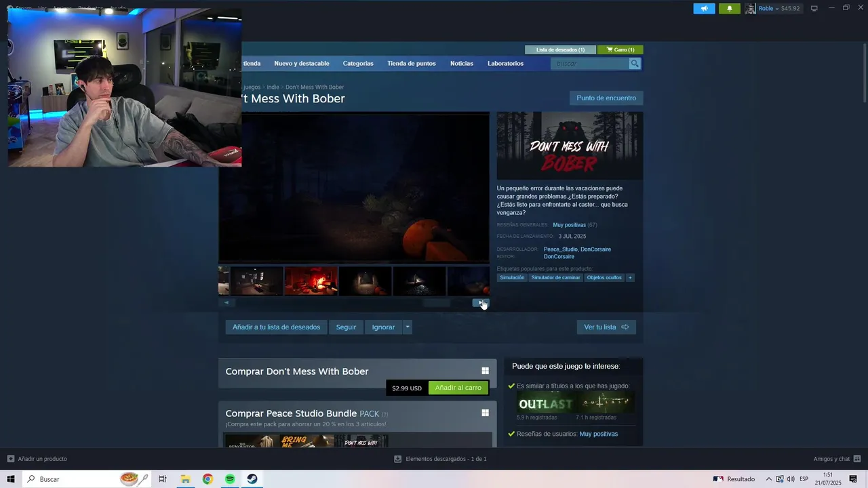This screenshot has height=488, width=868.
Task: Show hidden tray icons chevron
Action: [x=768, y=479]
